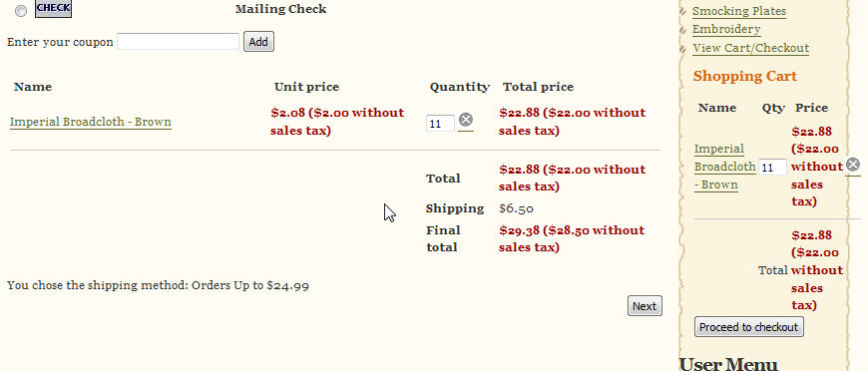Click the Quantity column header

[x=460, y=87]
